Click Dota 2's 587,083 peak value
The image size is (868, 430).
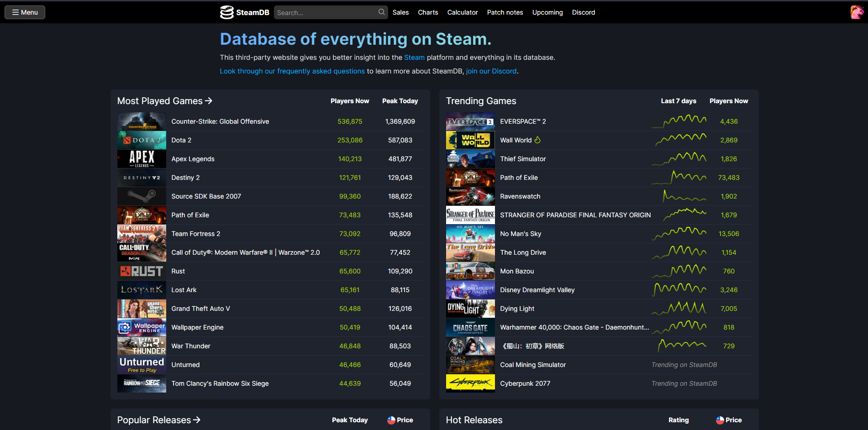[400, 140]
